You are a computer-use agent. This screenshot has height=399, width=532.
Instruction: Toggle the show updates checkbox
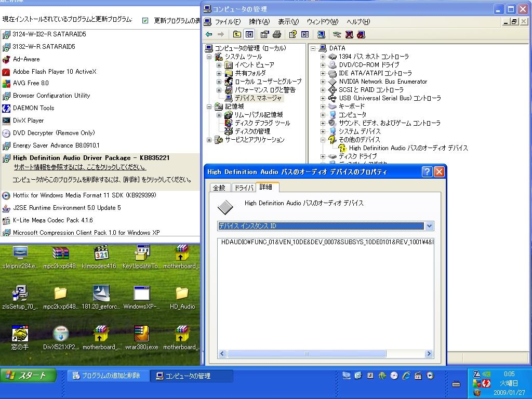[x=145, y=20]
